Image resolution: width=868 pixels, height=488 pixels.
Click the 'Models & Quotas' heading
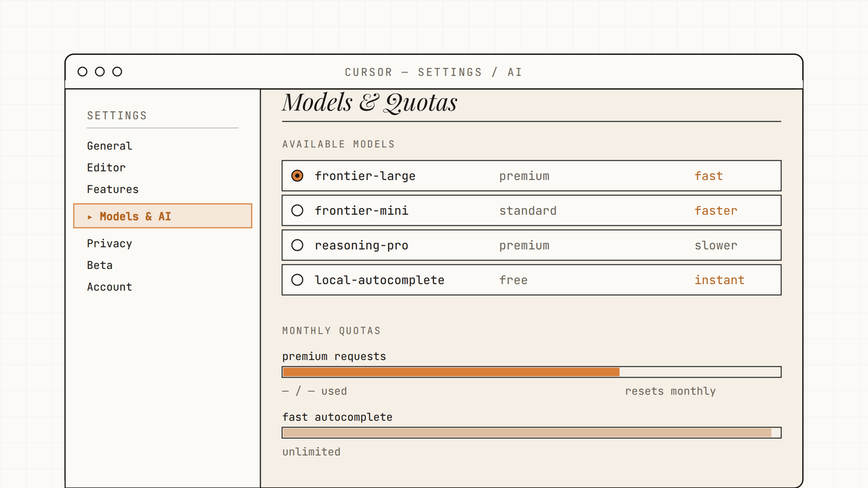tap(370, 103)
